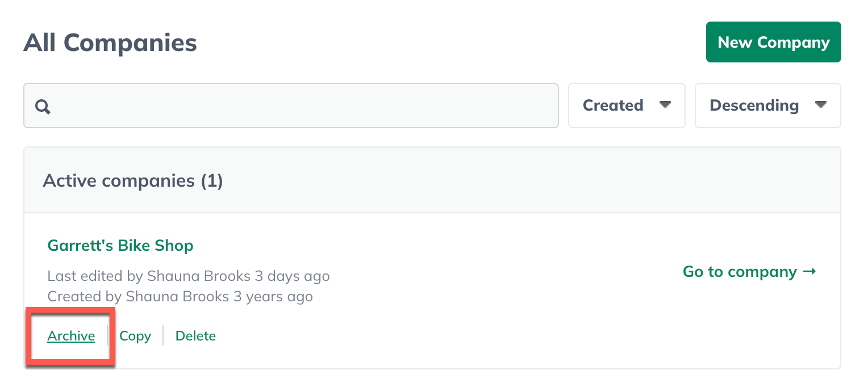
Task: Click the arrow beside Created
Action: (x=665, y=105)
